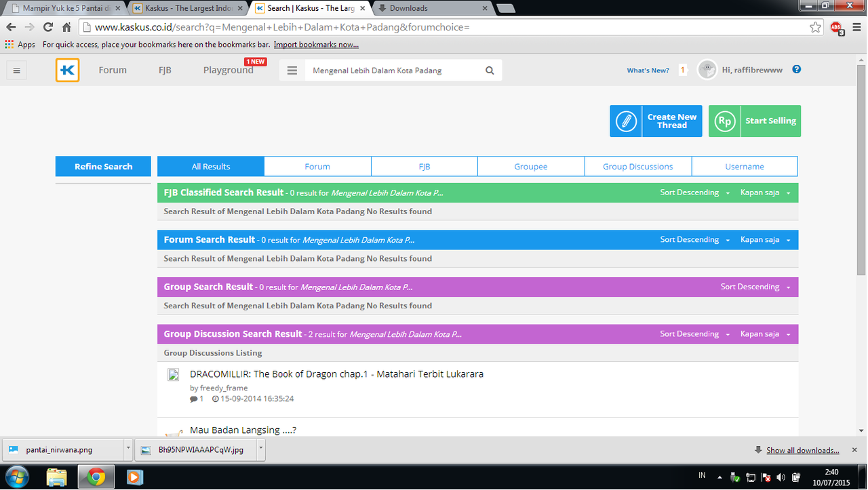The height and width of the screenshot is (490, 868).
Task: Switch to the Forum results tab
Action: tap(317, 166)
